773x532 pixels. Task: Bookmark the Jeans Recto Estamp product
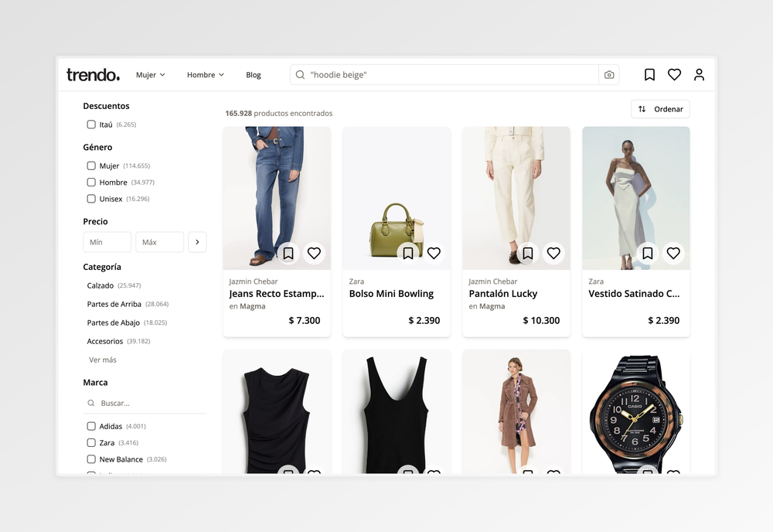coord(288,253)
